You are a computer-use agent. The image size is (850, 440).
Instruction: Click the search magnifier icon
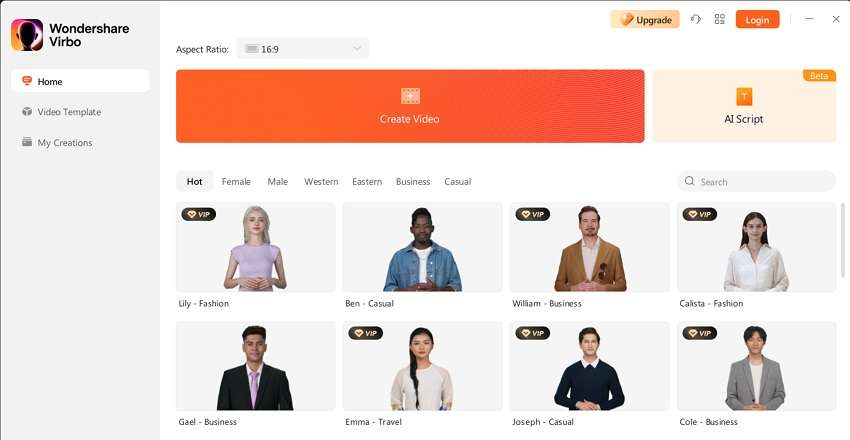coord(690,181)
